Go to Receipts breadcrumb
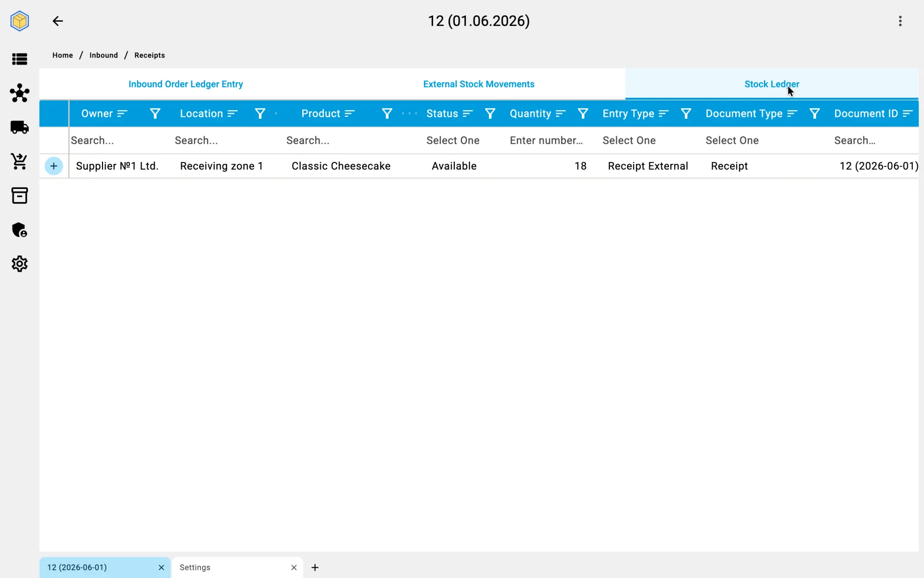 click(x=150, y=55)
